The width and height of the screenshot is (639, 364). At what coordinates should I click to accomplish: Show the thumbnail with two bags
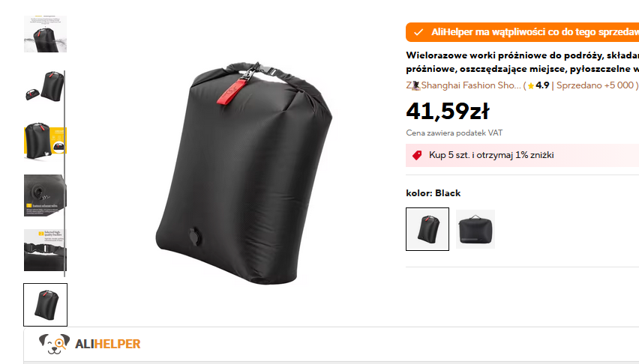pos(45,87)
